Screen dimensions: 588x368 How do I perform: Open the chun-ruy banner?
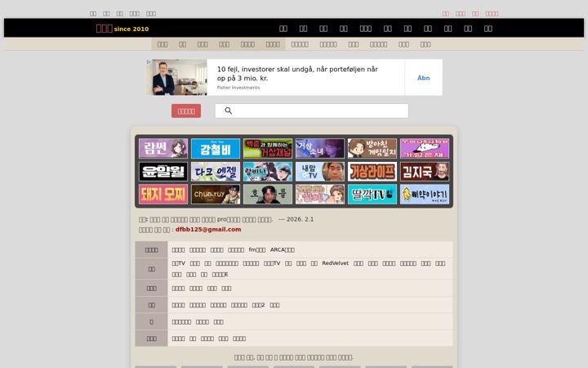tap(216, 194)
